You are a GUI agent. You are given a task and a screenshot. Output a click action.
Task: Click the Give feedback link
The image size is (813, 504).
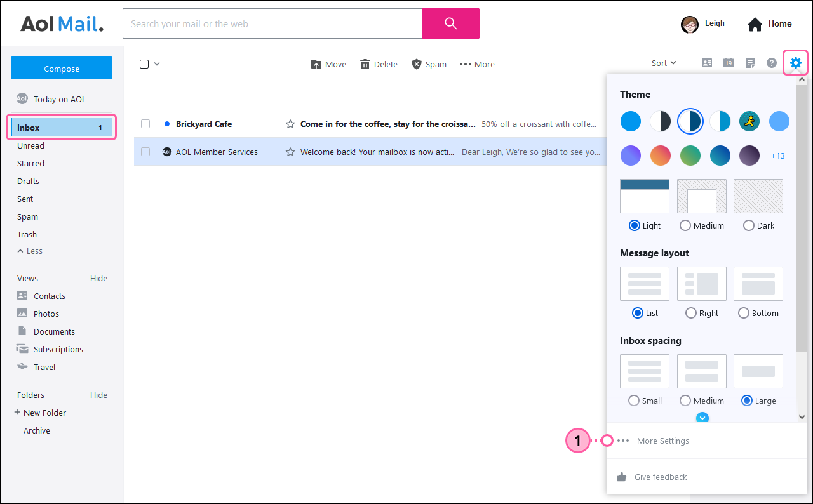pos(661,477)
